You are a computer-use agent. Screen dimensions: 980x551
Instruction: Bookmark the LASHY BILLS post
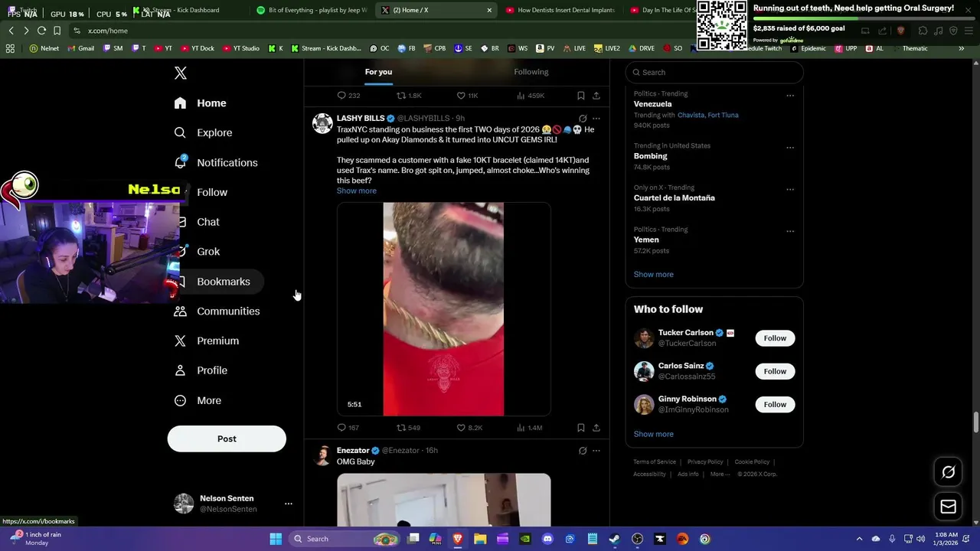coord(581,428)
